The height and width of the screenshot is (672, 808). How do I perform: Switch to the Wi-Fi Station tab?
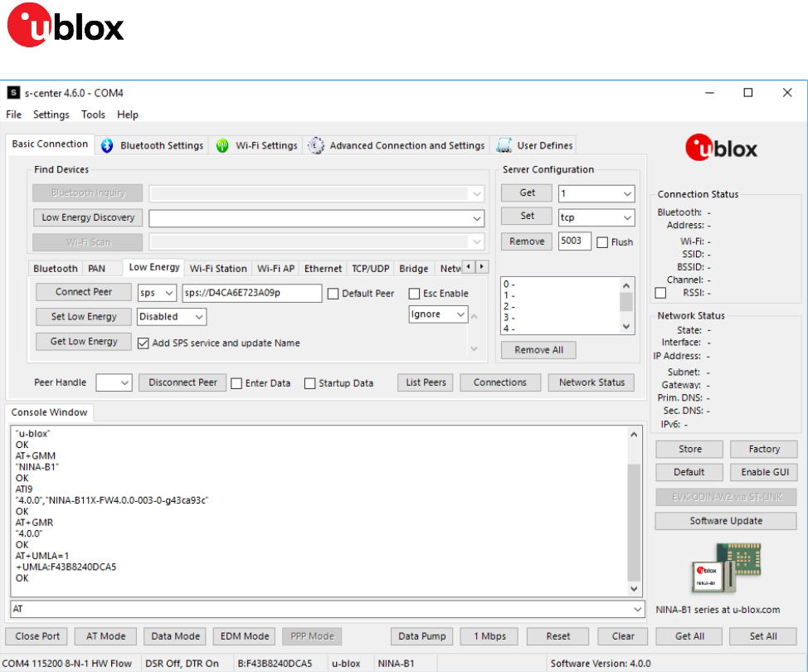coord(218,269)
